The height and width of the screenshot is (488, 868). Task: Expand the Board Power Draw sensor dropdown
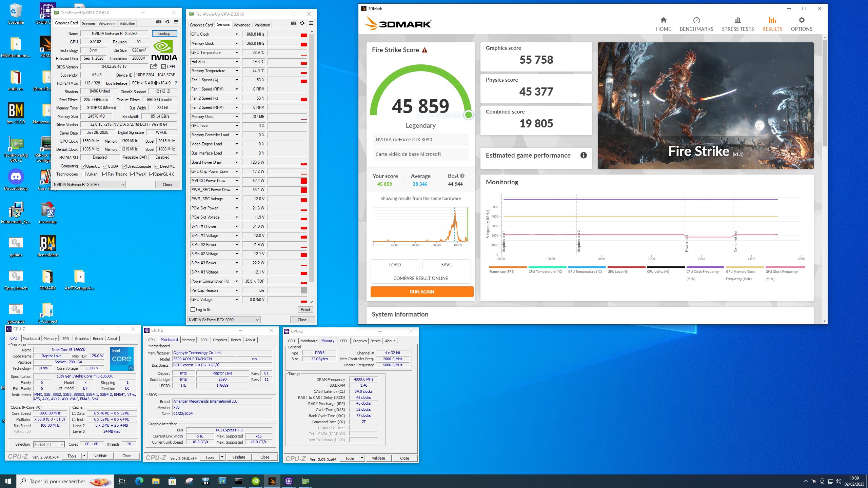click(x=237, y=162)
